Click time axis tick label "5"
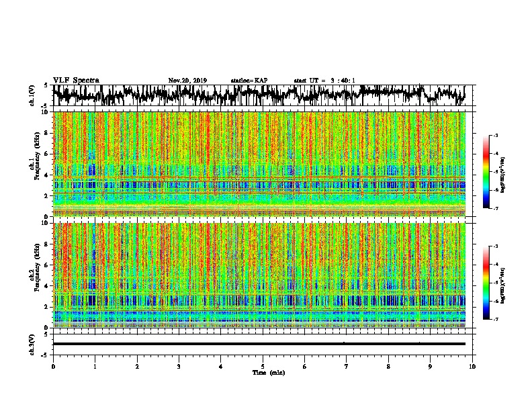The width and height of the screenshot is (532, 411). [x=263, y=367]
